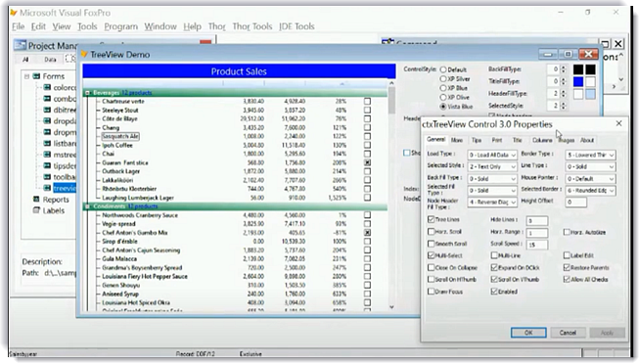Click the Hide Lines input field
The height and width of the screenshot is (364, 639).
[536, 220]
